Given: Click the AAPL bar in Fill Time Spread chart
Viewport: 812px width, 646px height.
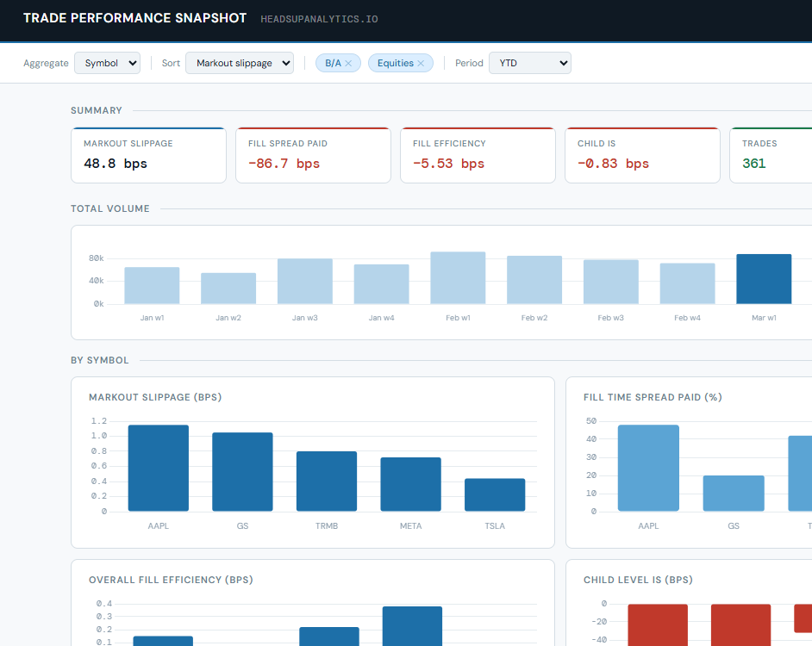Looking at the screenshot, I should tap(648, 468).
